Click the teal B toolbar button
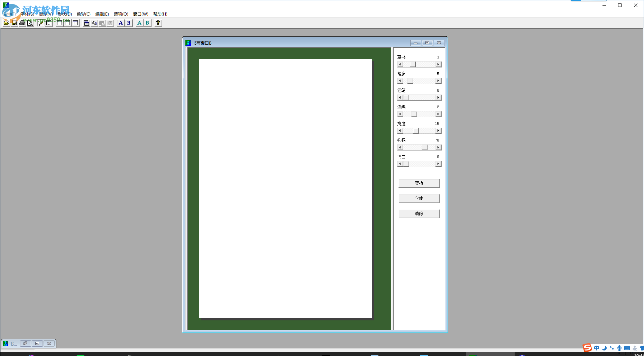Screen dimensions: 644x356 (x=147, y=23)
